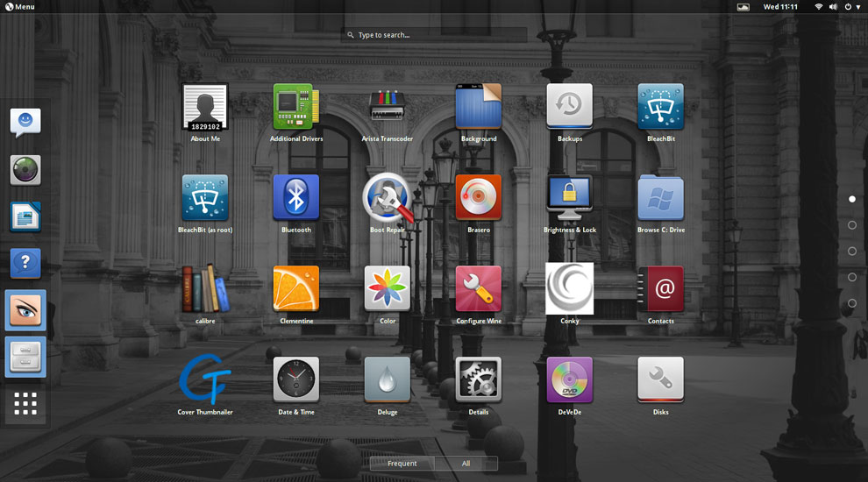
Task: Open the Wi-Fi network indicator
Action: point(819,7)
